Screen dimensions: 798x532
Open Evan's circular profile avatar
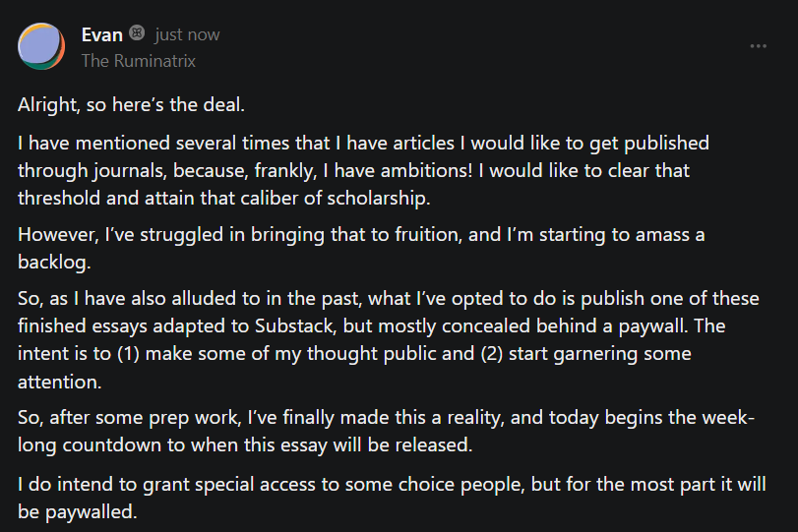tap(41, 46)
